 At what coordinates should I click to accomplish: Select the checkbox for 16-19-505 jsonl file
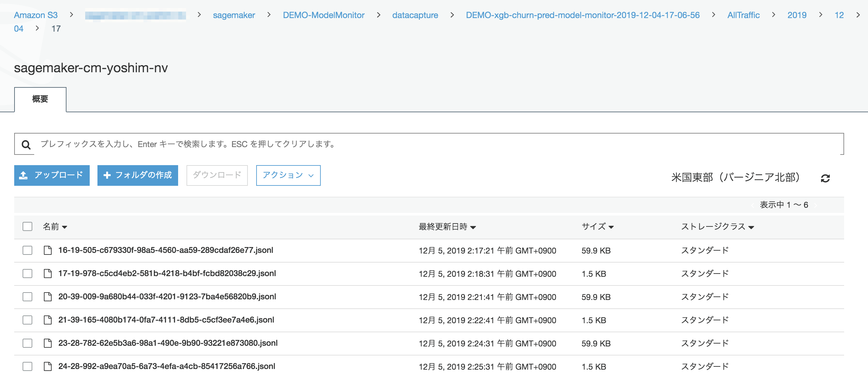click(x=27, y=250)
